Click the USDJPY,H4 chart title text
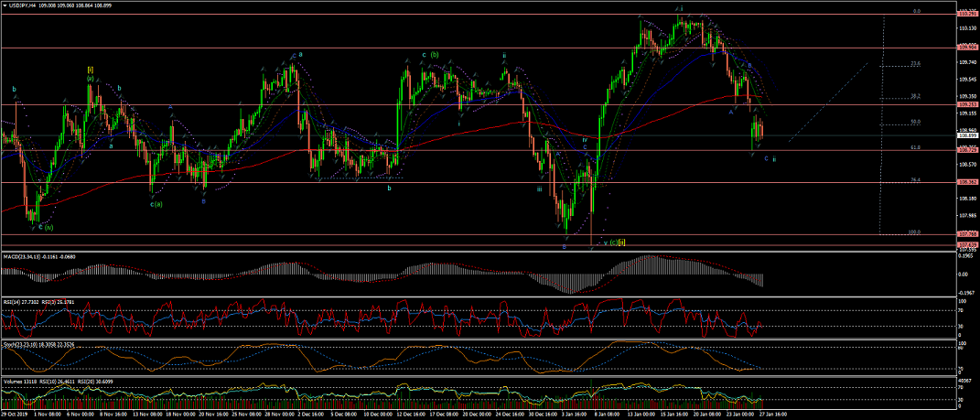980x420 pixels. (x=24, y=6)
